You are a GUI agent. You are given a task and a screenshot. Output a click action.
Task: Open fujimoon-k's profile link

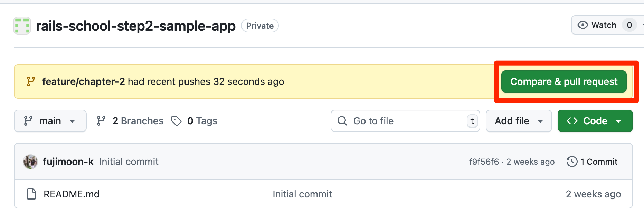(68, 161)
